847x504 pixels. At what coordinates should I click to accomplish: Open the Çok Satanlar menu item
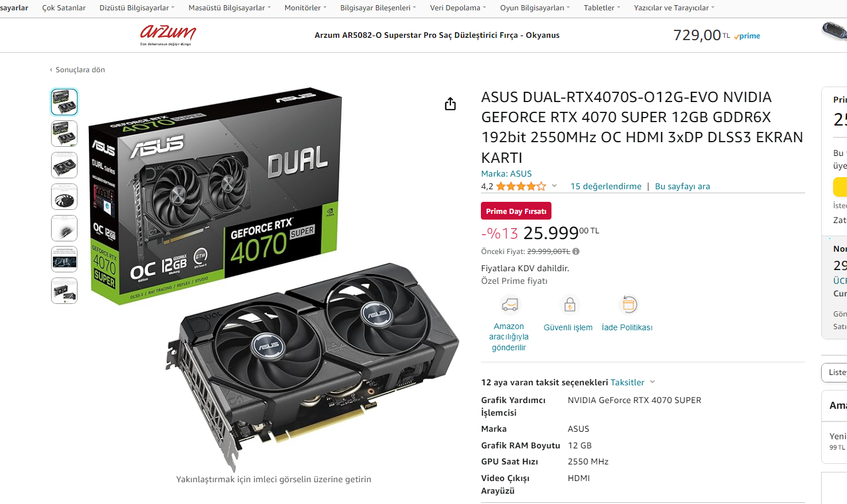tap(64, 8)
